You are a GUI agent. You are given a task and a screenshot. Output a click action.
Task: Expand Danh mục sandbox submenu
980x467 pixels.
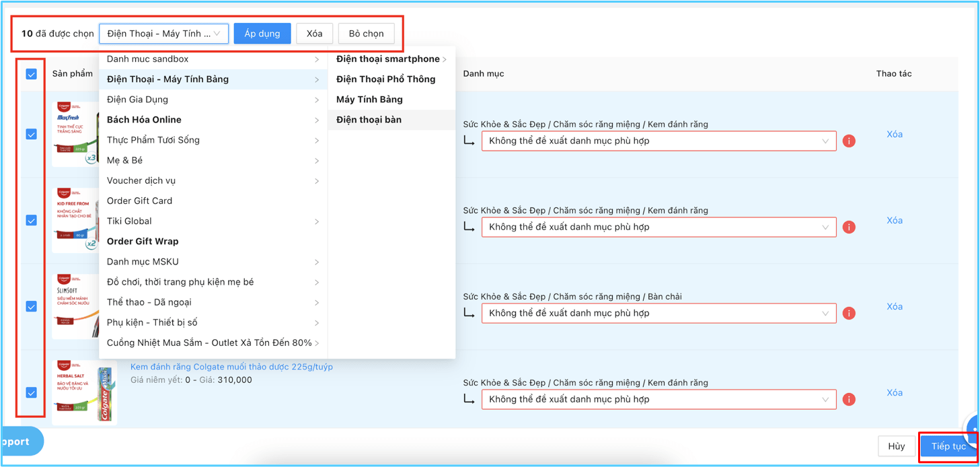click(x=213, y=59)
